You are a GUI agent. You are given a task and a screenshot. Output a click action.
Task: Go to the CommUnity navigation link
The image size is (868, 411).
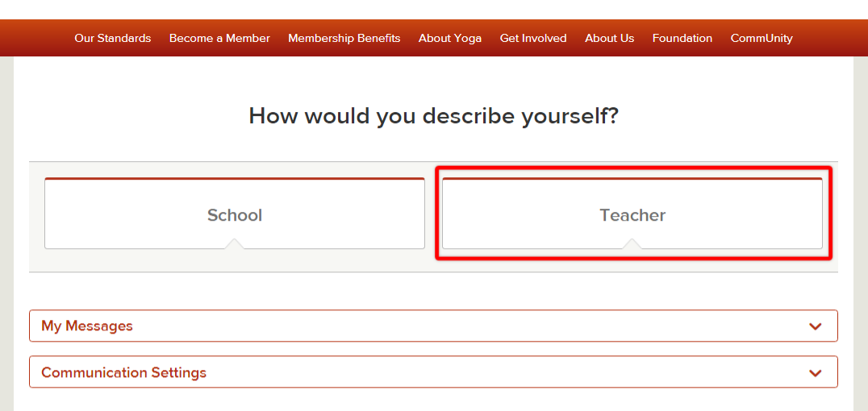762,38
